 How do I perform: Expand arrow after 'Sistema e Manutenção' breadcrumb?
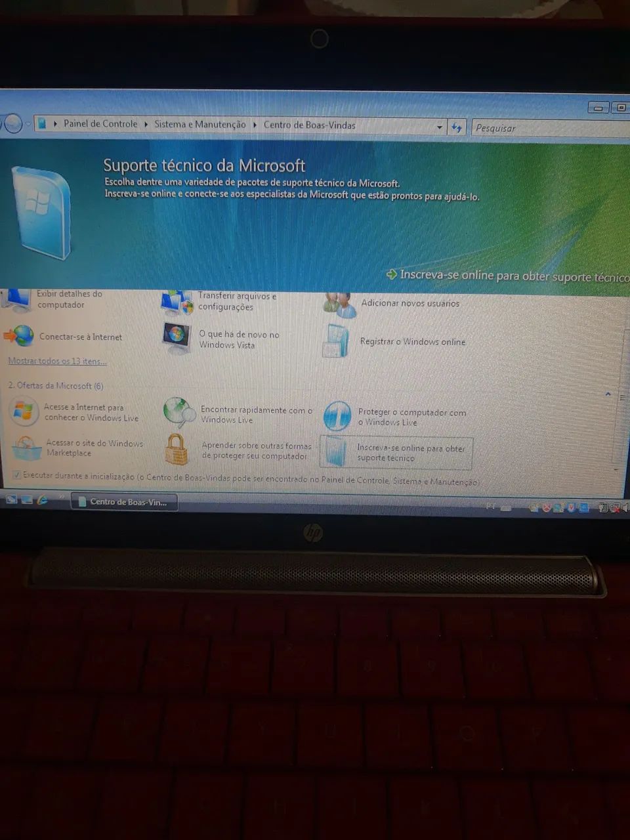pos(255,125)
